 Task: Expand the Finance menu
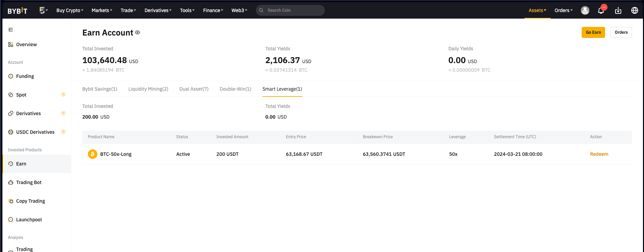[213, 10]
